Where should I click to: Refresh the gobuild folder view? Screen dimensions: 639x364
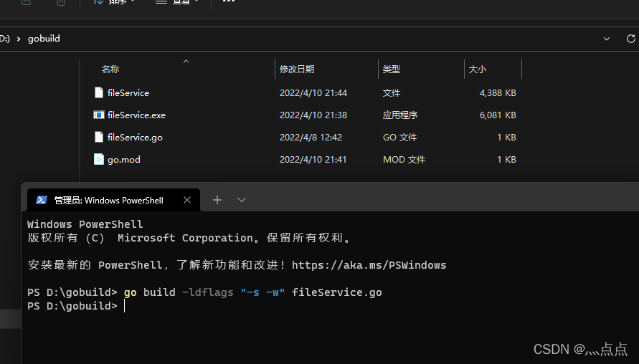(x=631, y=39)
